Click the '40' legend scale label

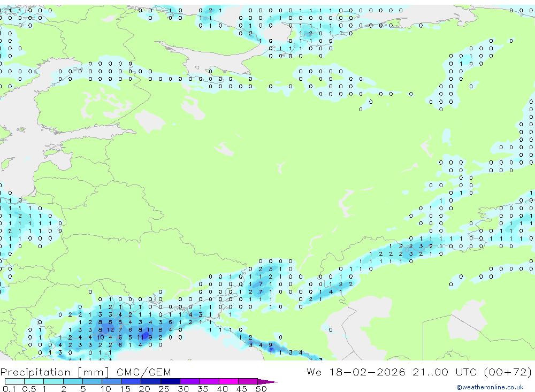click(222, 389)
